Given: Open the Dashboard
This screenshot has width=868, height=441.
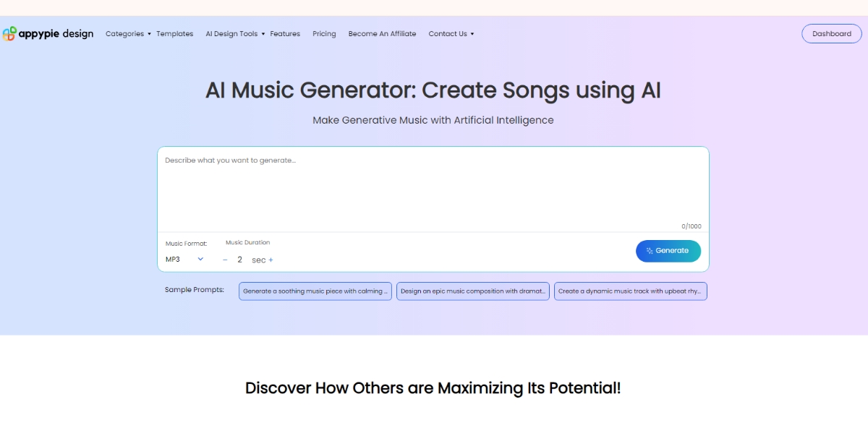Looking at the screenshot, I should click(x=831, y=33).
